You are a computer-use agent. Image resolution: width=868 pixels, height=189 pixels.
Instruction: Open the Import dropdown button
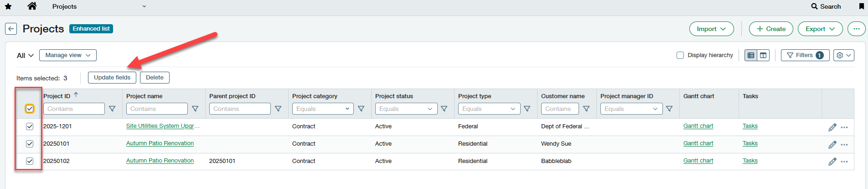pyautogui.click(x=712, y=29)
